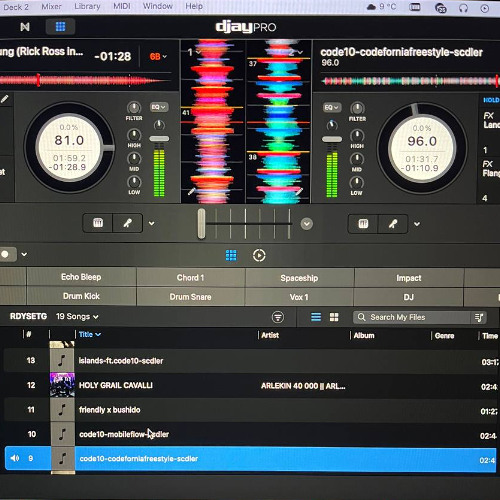Adjust deck 1 HIGH EQ knob

134,135
